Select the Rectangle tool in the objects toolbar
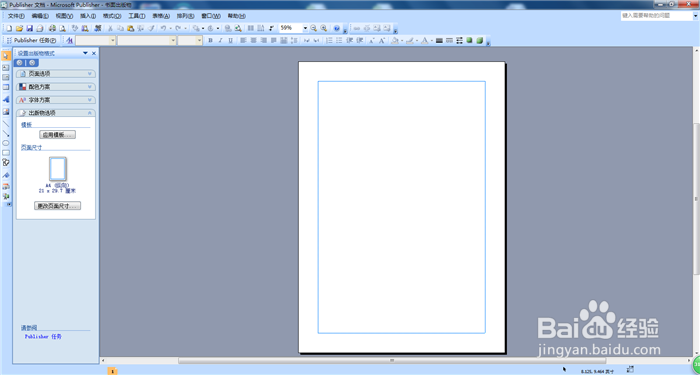 click(6, 153)
